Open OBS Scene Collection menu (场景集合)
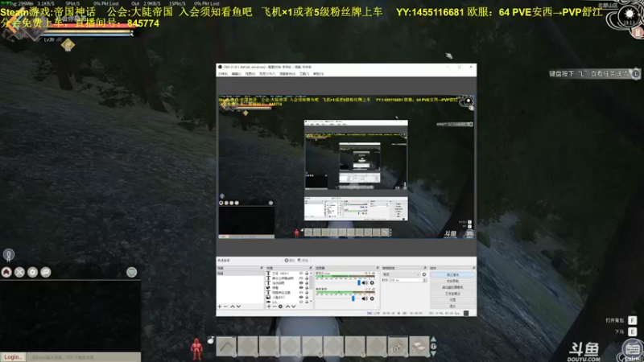Image resolution: width=644 pixels, height=362 pixels. click(x=287, y=74)
